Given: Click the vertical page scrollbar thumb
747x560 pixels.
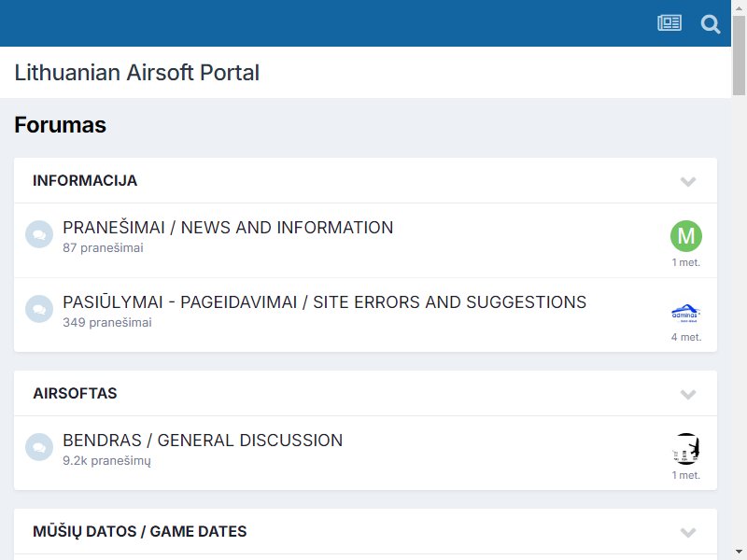Looking at the screenshot, I should [739, 55].
